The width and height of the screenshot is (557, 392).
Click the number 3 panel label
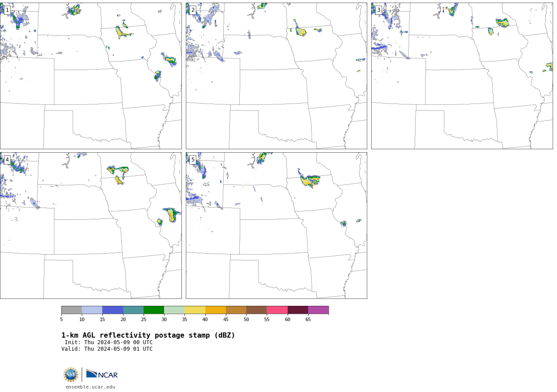click(379, 10)
